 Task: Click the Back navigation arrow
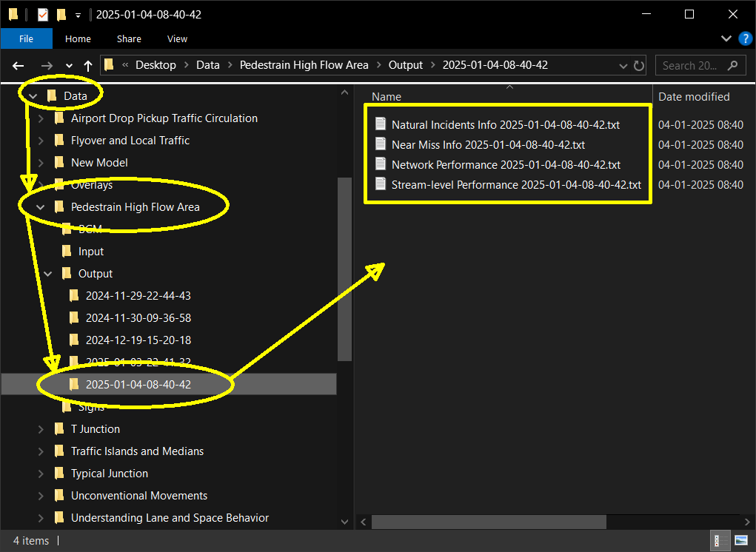pyautogui.click(x=19, y=65)
